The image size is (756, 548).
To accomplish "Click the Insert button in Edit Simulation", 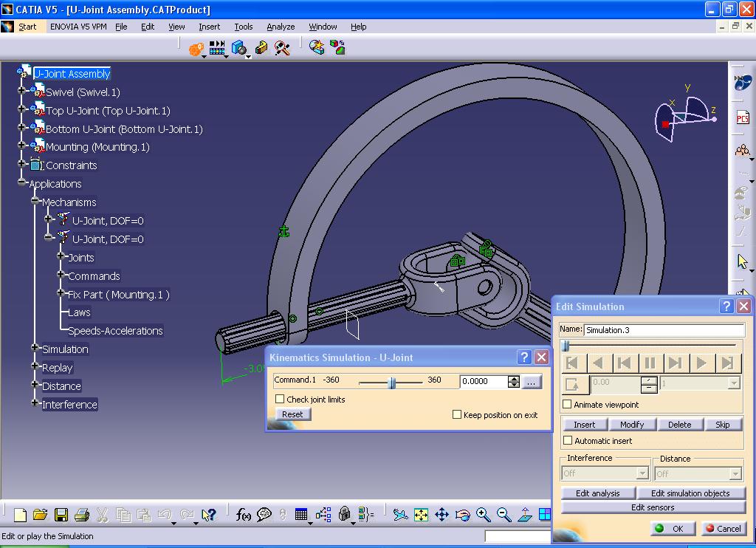I will tap(585, 425).
